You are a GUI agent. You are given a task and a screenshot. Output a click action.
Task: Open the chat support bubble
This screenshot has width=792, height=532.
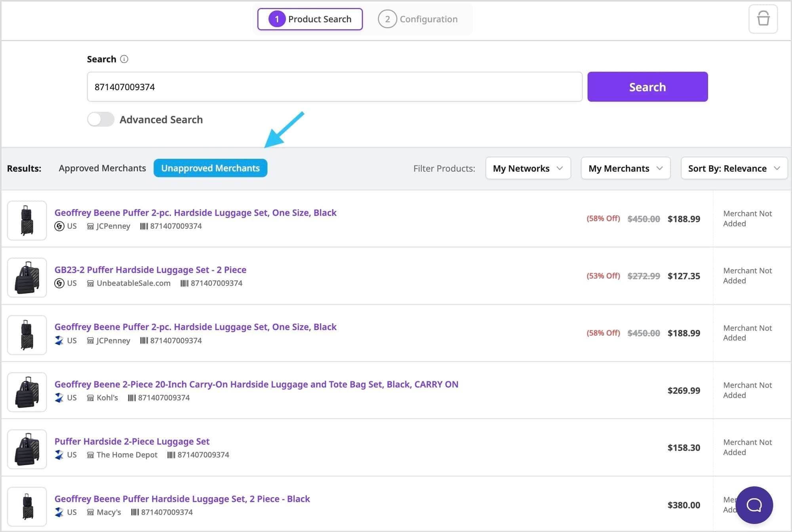[x=754, y=505]
